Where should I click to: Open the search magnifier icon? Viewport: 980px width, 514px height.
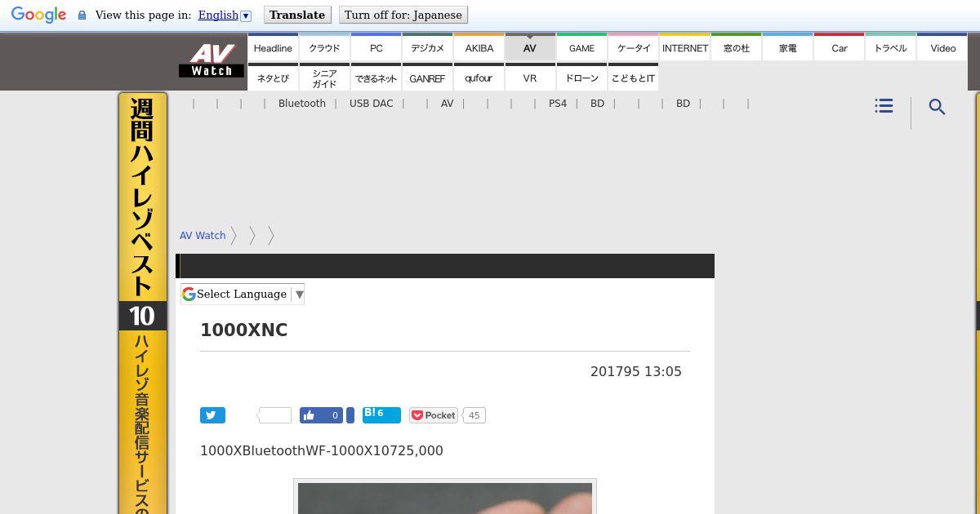[938, 107]
